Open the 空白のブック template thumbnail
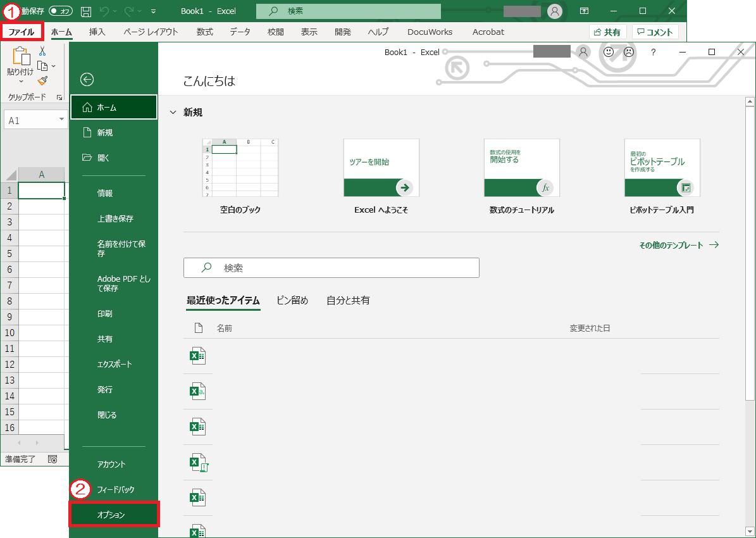Viewport: 756px width, 538px height. (x=240, y=168)
